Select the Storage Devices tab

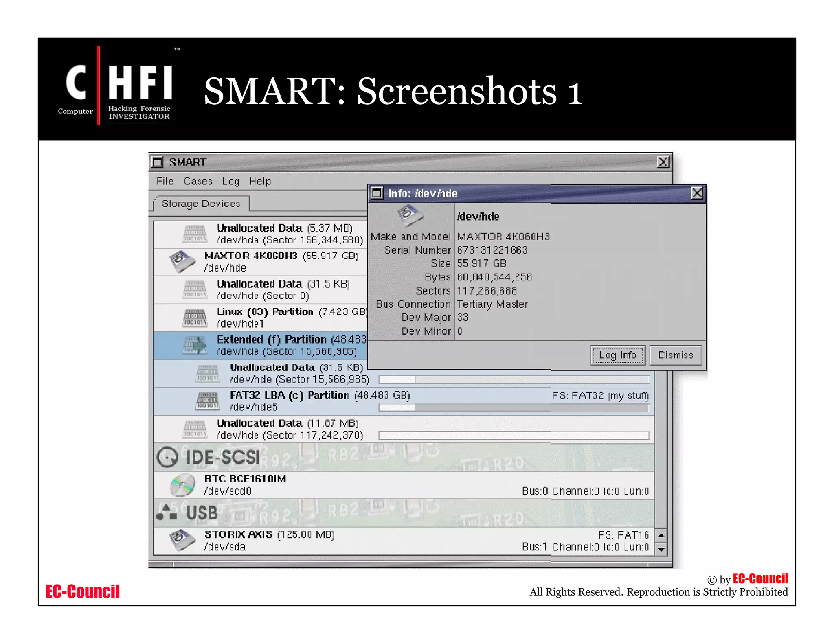click(x=201, y=204)
